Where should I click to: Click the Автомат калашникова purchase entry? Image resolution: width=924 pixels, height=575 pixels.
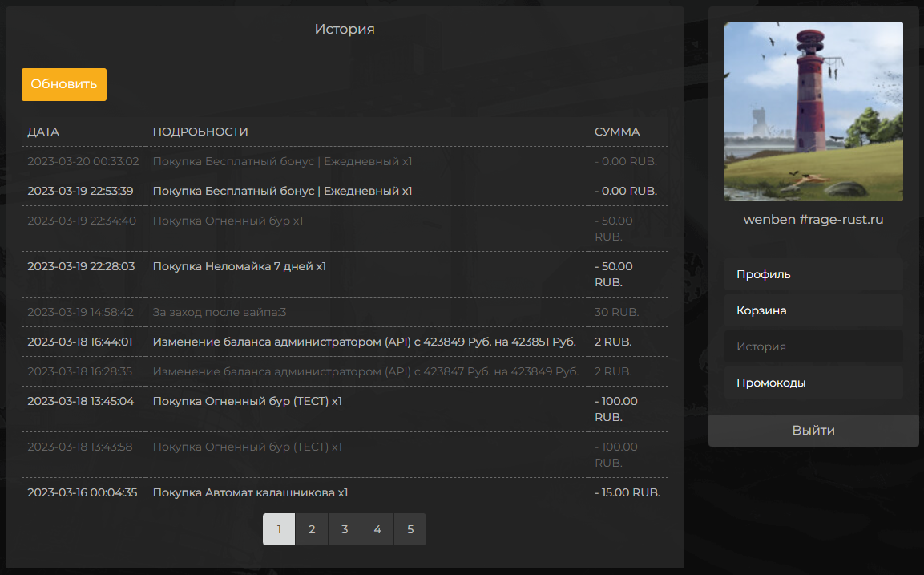[x=250, y=492]
